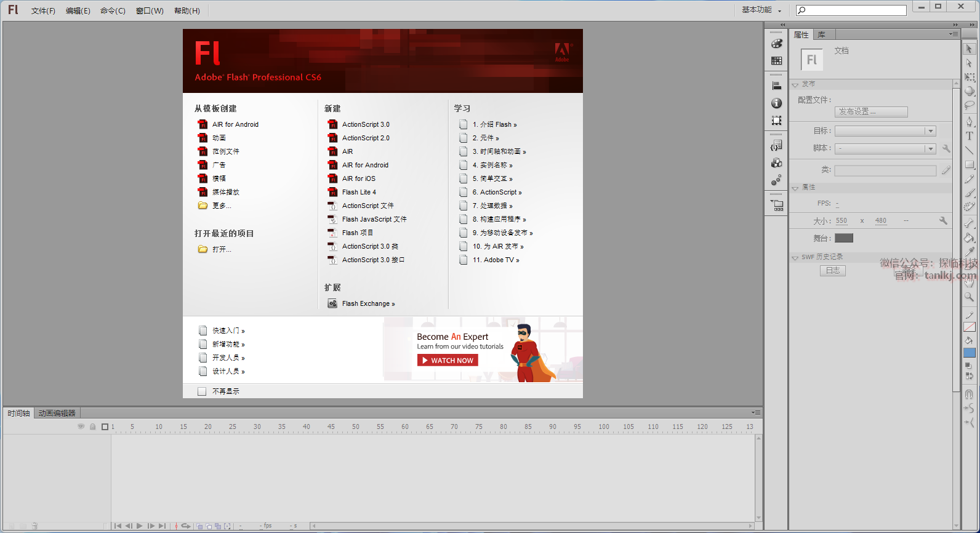Select the Subselection tool

tap(969, 63)
